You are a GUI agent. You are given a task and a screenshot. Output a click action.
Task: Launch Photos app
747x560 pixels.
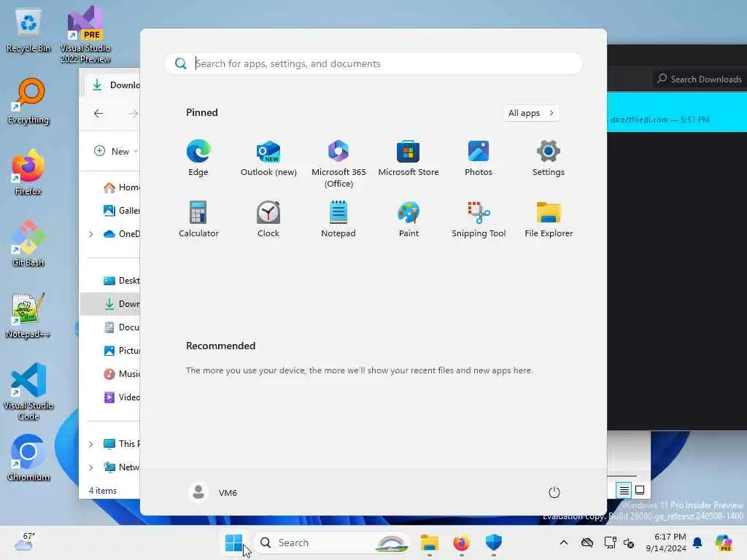[x=479, y=158]
